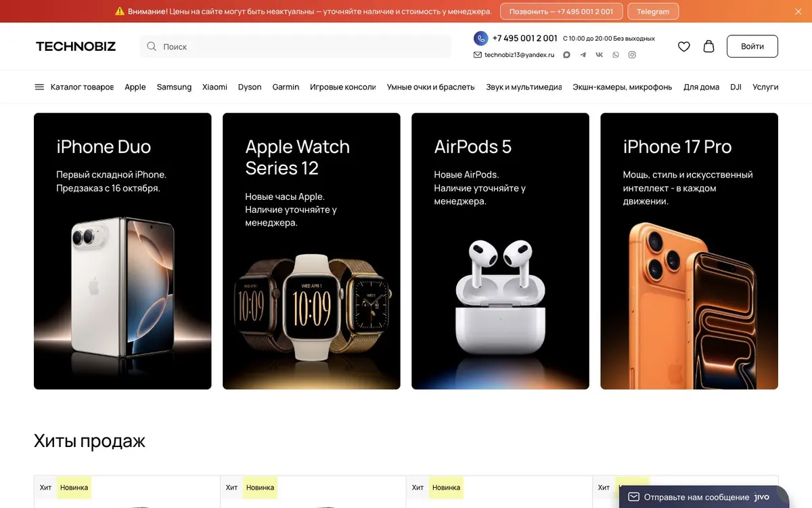Click the Хиты продаж heading
The width and height of the screenshot is (812, 508).
pos(89,441)
